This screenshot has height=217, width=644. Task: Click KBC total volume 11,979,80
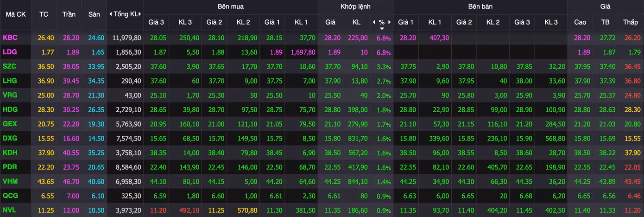point(126,38)
